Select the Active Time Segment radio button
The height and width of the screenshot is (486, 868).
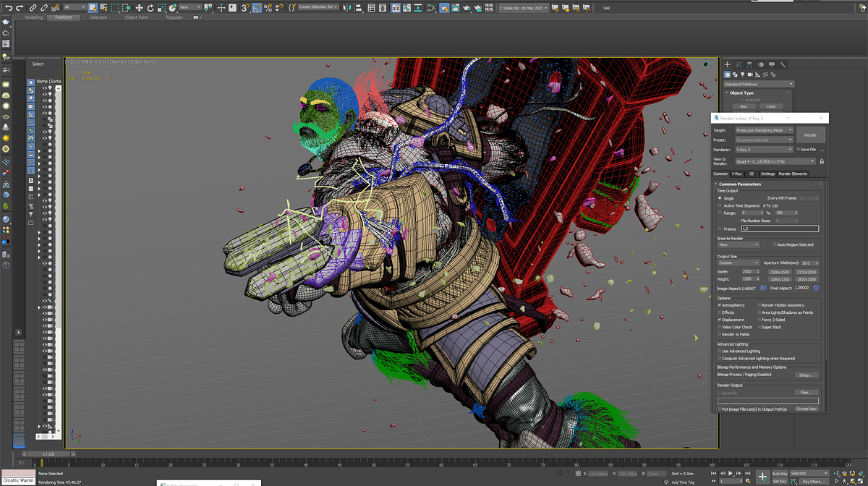click(x=720, y=205)
